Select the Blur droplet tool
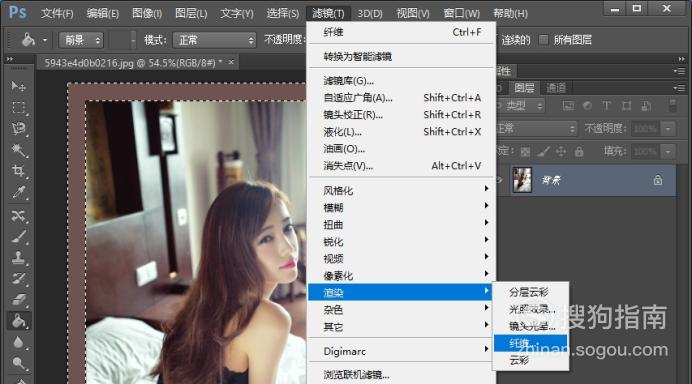This screenshot has width=692, height=384. pos(18,342)
